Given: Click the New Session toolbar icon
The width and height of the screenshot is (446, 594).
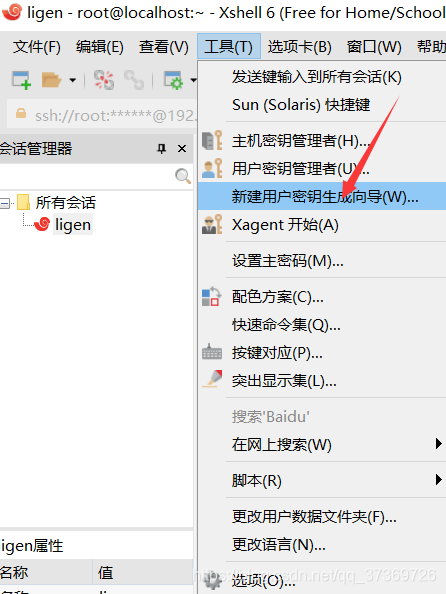Looking at the screenshot, I should [21, 80].
